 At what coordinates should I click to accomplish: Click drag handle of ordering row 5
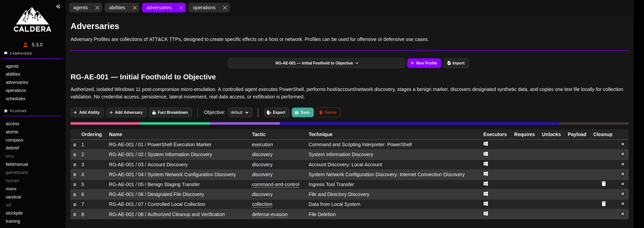pyautogui.click(x=75, y=185)
